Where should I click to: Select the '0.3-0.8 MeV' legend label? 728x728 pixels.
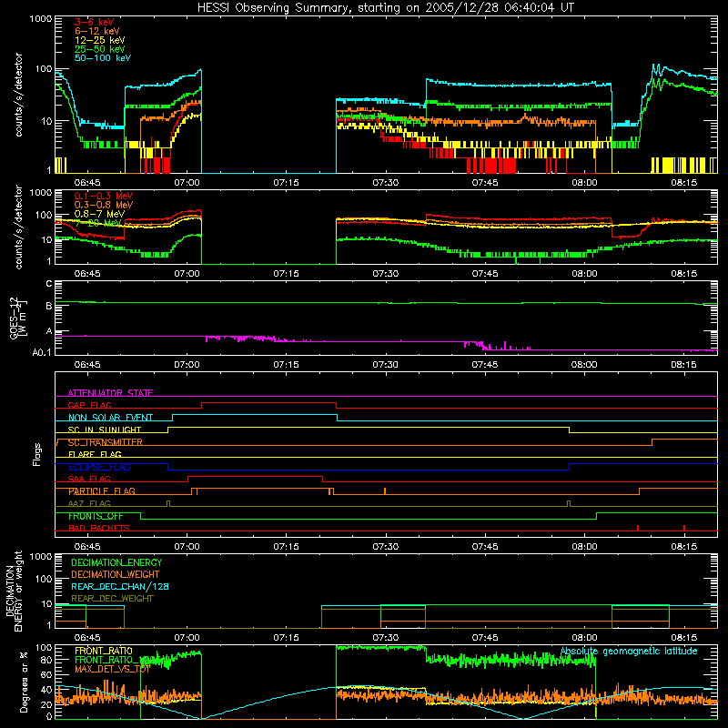pos(104,205)
